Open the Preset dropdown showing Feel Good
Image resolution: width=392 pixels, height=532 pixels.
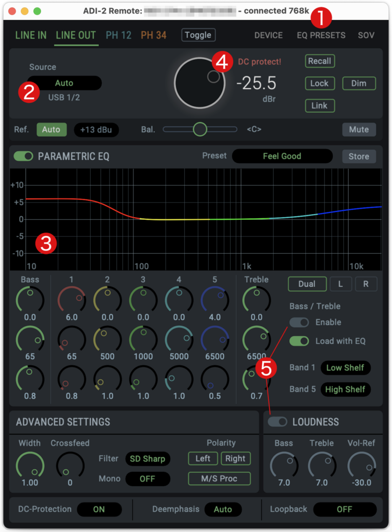click(x=282, y=156)
